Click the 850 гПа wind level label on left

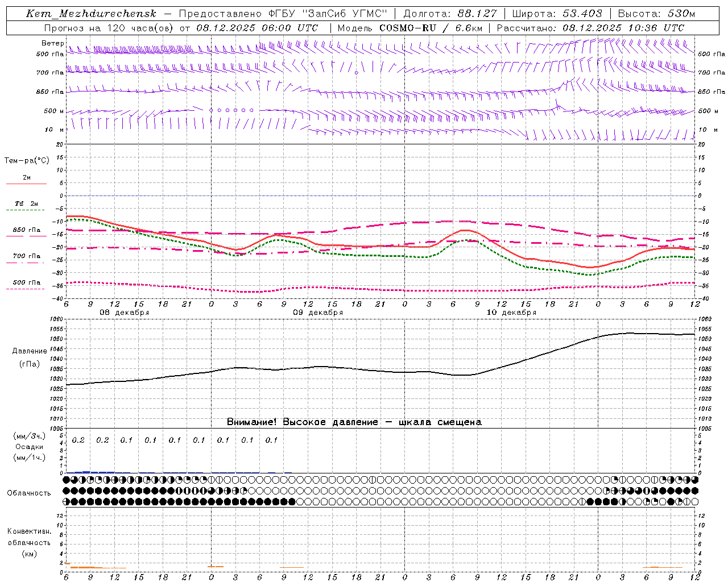[x=50, y=92]
